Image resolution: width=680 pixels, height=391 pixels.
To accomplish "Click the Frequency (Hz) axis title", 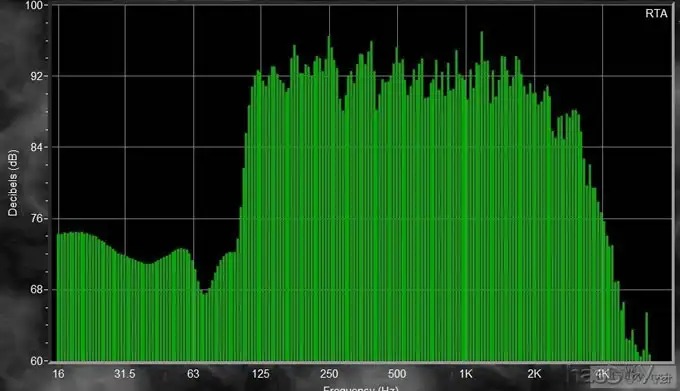I will click(x=360, y=388).
